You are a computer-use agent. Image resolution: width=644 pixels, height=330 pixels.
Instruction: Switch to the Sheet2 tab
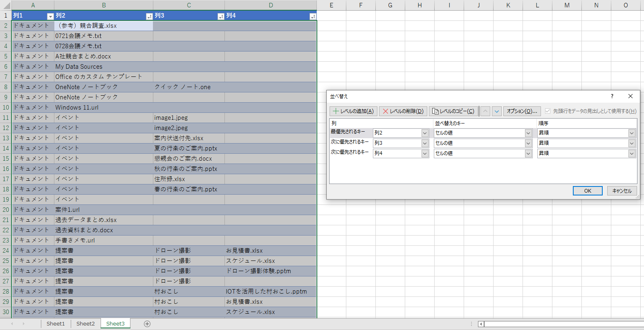coord(85,323)
